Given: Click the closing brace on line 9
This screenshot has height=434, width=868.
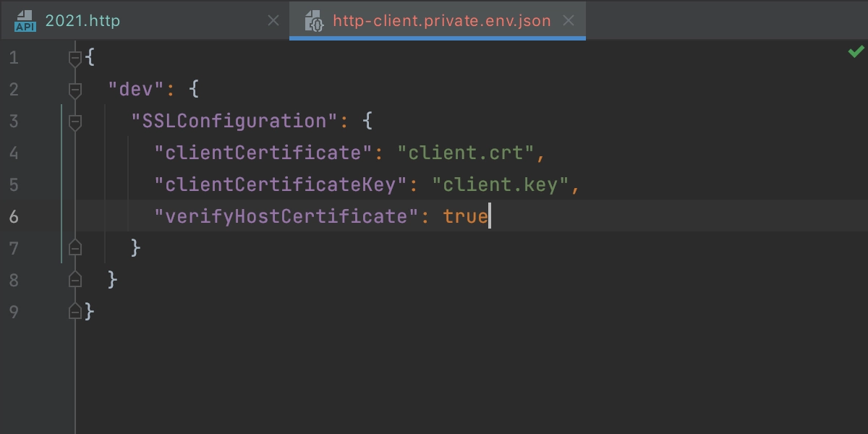Looking at the screenshot, I should 90,312.
